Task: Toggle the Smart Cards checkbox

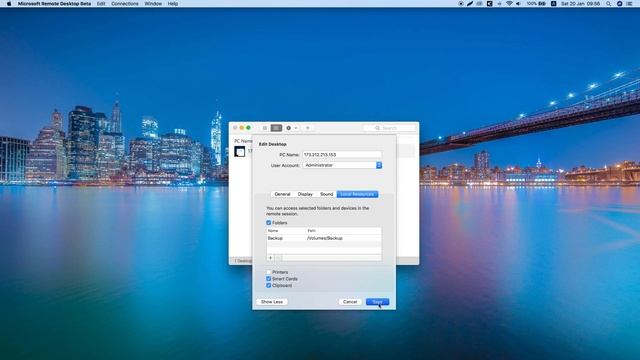Action: click(269, 279)
